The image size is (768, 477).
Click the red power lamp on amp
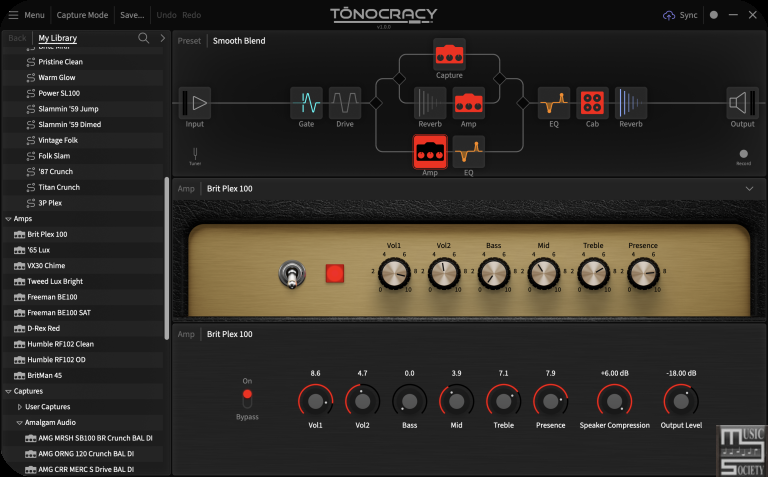[x=335, y=273]
